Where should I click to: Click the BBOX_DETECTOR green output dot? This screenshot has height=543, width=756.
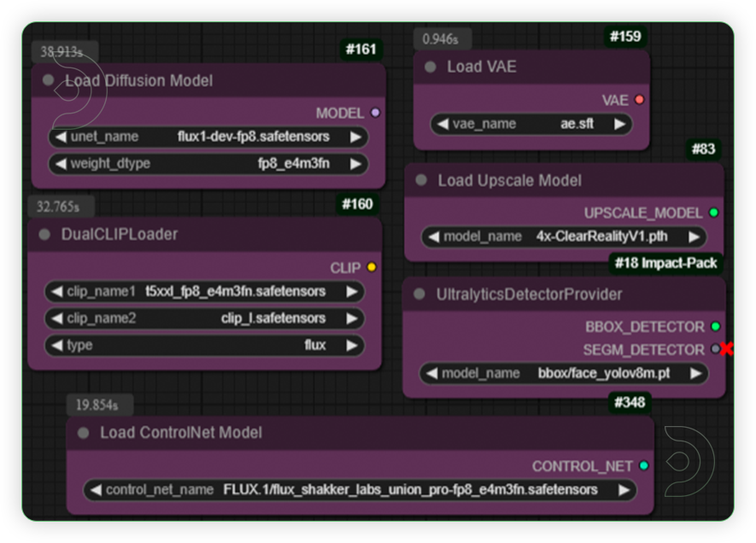tap(715, 326)
